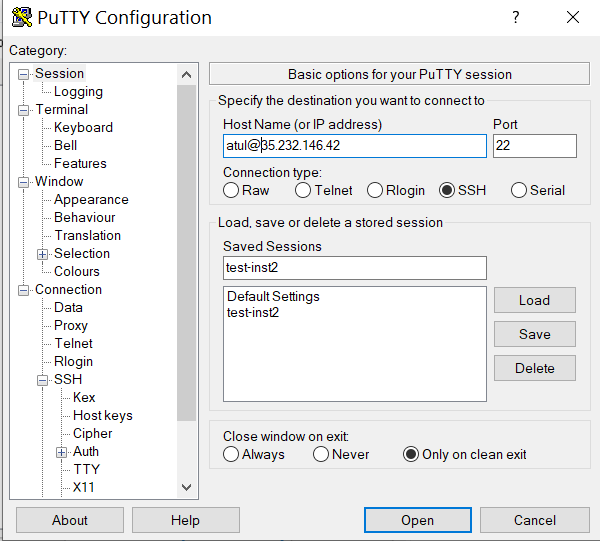600x541 pixels.
Task: Open the Logging category
Action: (x=78, y=91)
